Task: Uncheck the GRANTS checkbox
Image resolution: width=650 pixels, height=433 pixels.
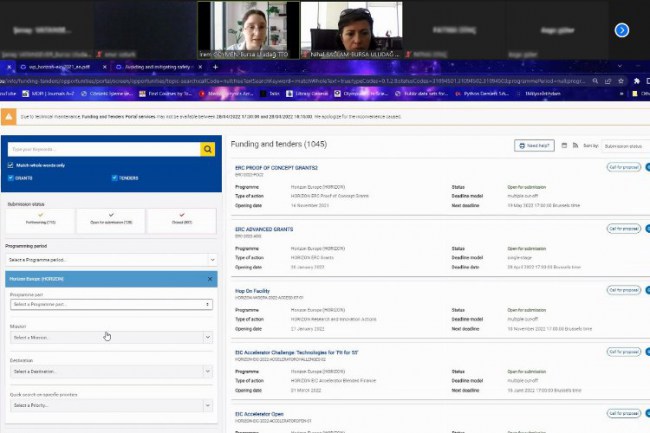Action: pyautogui.click(x=11, y=177)
